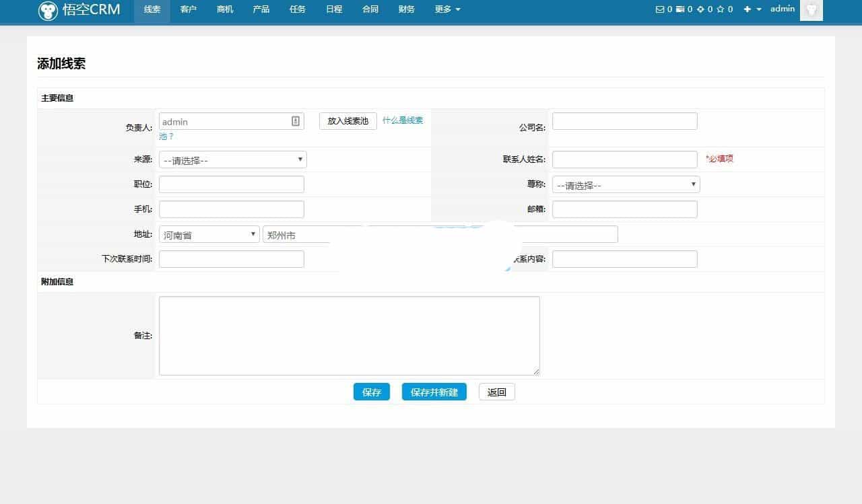The width and height of the screenshot is (862, 504).
Task: Open the target-shaped notification icon
Action: [700, 9]
